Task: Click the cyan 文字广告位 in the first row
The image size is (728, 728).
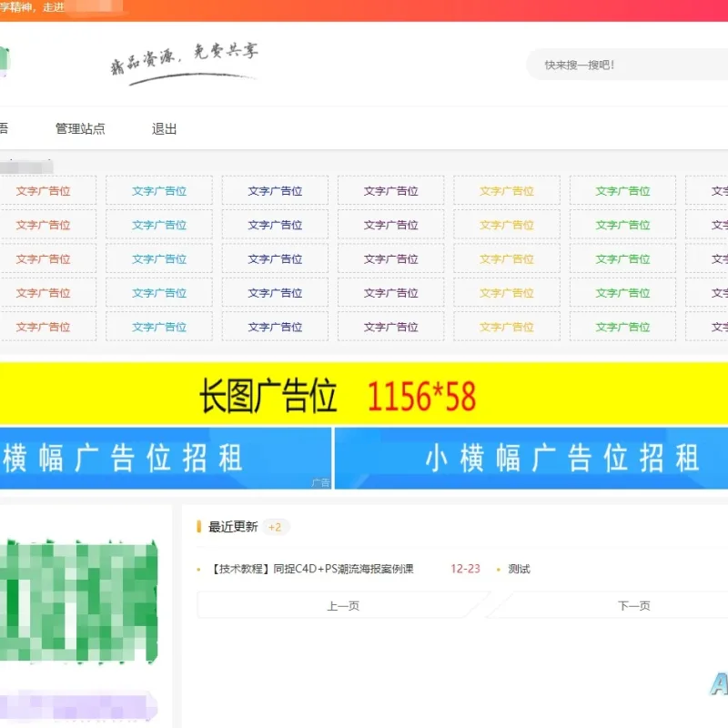Action: pyautogui.click(x=159, y=191)
